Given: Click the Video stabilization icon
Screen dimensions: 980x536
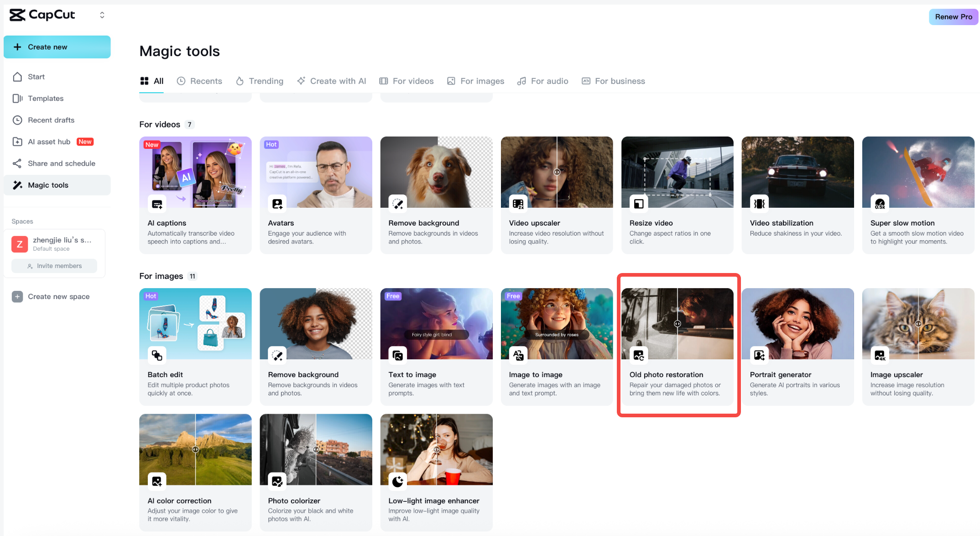Looking at the screenshot, I should coord(759,204).
